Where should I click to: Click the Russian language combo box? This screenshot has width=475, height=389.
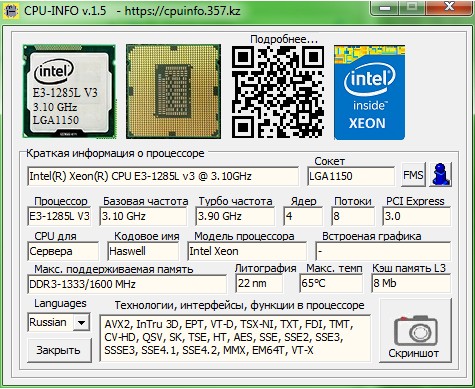coord(58,322)
